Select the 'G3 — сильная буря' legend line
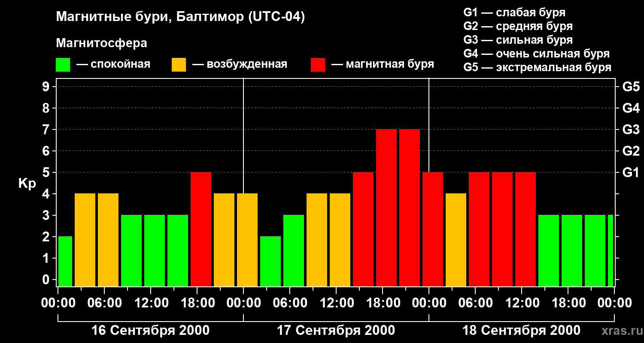Screen dimensions: 644x343 pyautogui.click(x=518, y=40)
